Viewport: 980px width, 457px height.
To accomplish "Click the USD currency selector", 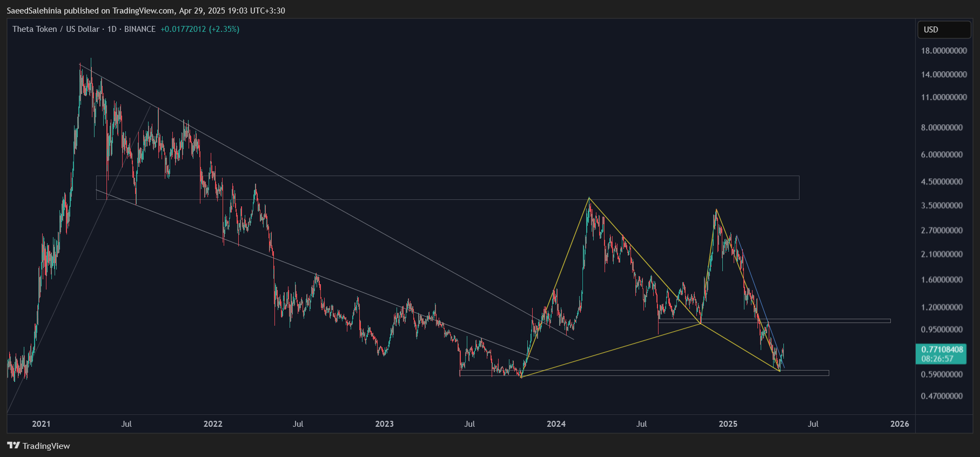I will 944,30.
